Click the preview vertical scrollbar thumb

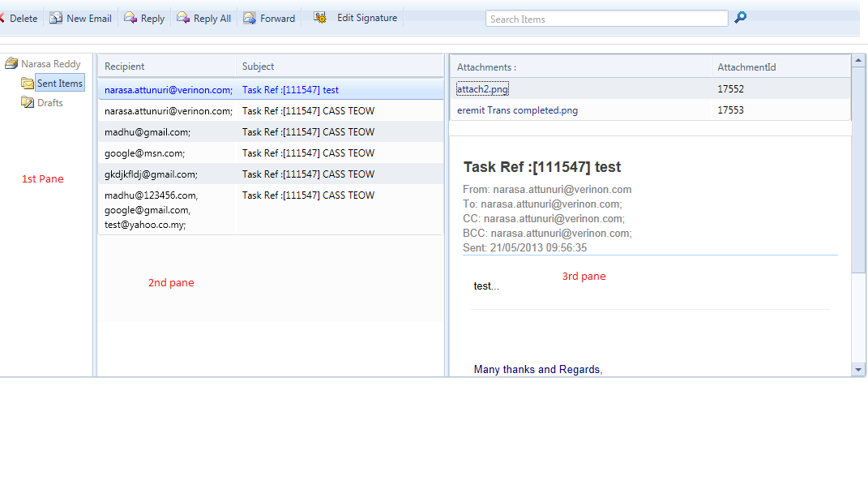pos(858,170)
